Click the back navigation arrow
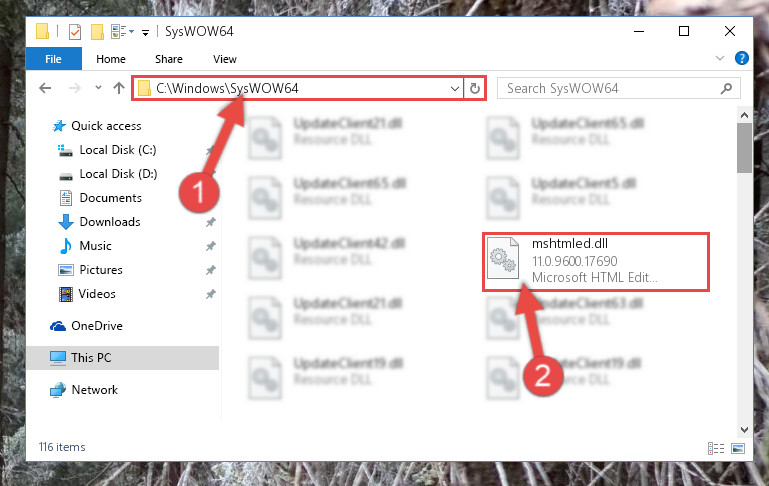The width and height of the screenshot is (769, 486). (45, 88)
